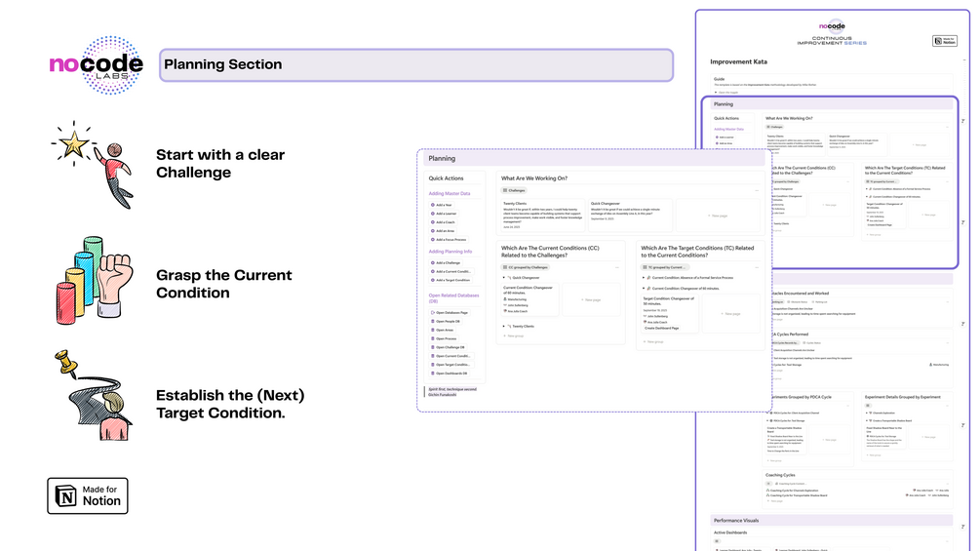This screenshot has width=980, height=551.
Task: Select the Cycles Status tab under PDCA Cycles Performed
Action: pyautogui.click(x=811, y=343)
